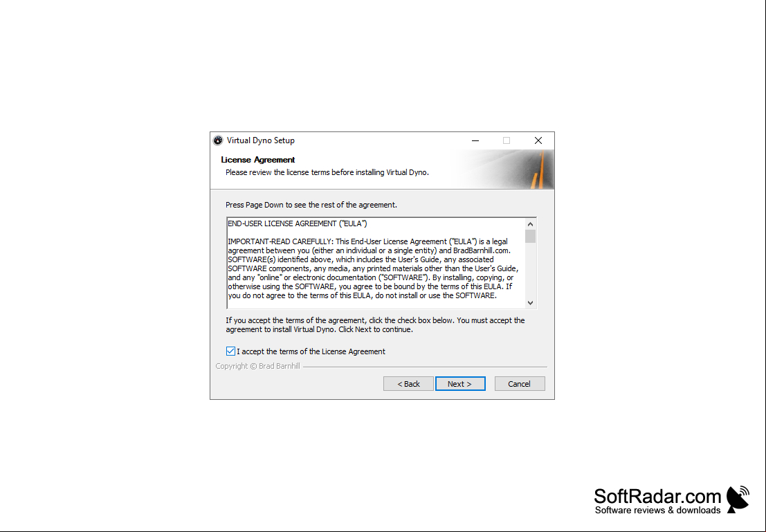This screenshot has width=766, height=532.
Task: Click inside the EULA license text box
Action: tap(376, 264)
